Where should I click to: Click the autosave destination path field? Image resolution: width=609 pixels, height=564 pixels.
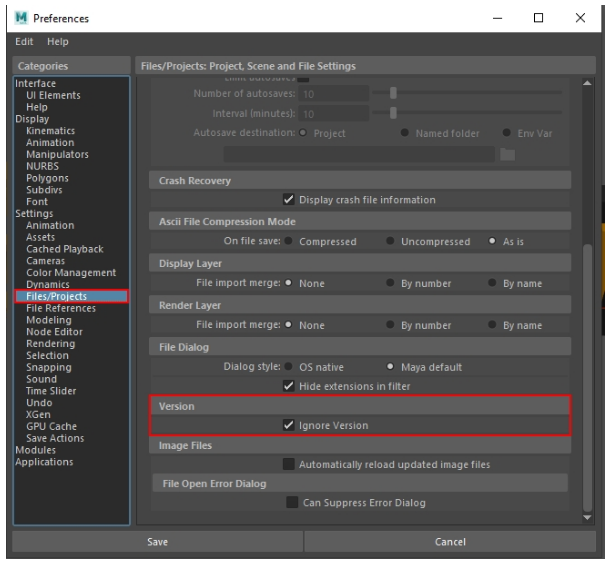[x=359, y=154]
